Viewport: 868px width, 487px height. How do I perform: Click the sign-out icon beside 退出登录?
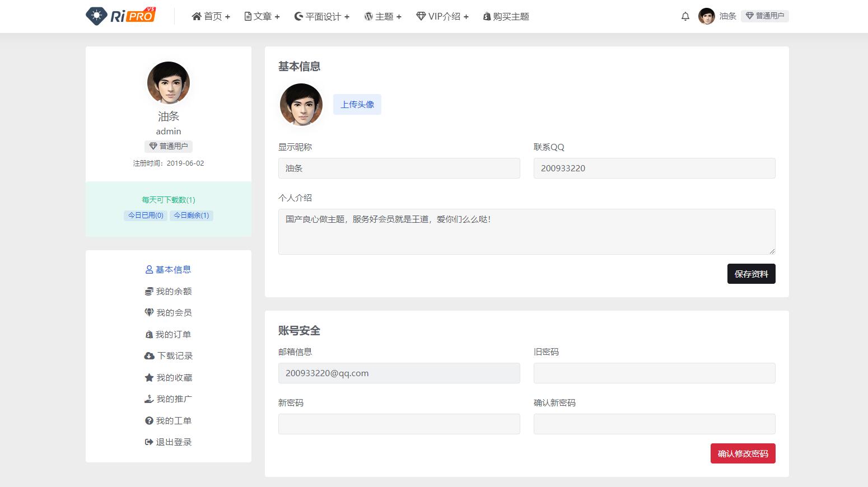click(149, 442)
